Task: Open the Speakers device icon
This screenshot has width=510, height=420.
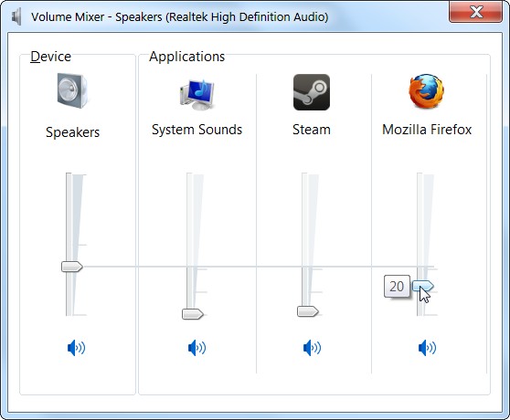Action: tap(72, 90)
